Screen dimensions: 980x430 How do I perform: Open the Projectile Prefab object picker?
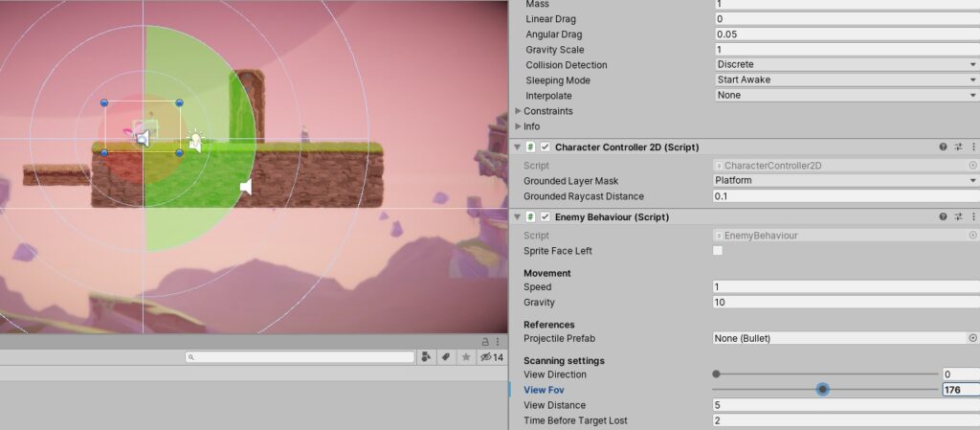(972, 338)
